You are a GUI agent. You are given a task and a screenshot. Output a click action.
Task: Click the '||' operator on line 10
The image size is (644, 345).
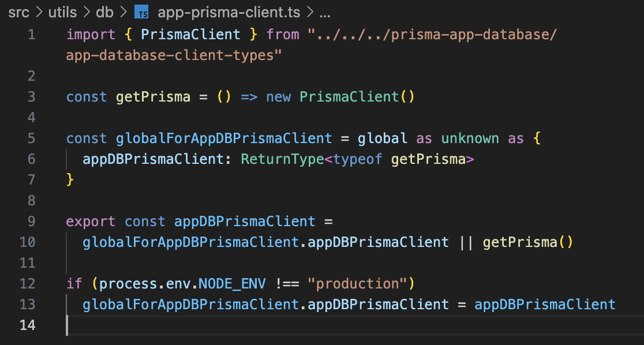point(466,242)
